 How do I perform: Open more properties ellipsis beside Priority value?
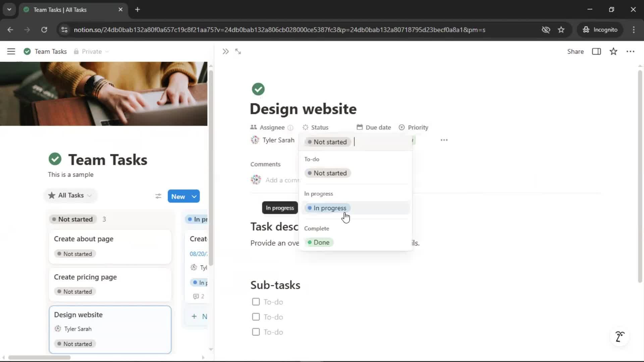(444, 140)
